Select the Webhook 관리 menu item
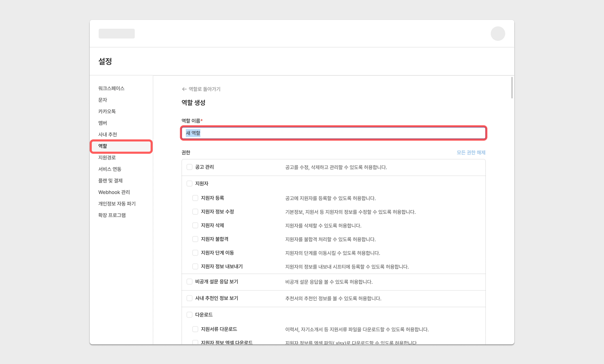Viewport: 604px width, 364px height. point(114,192)
